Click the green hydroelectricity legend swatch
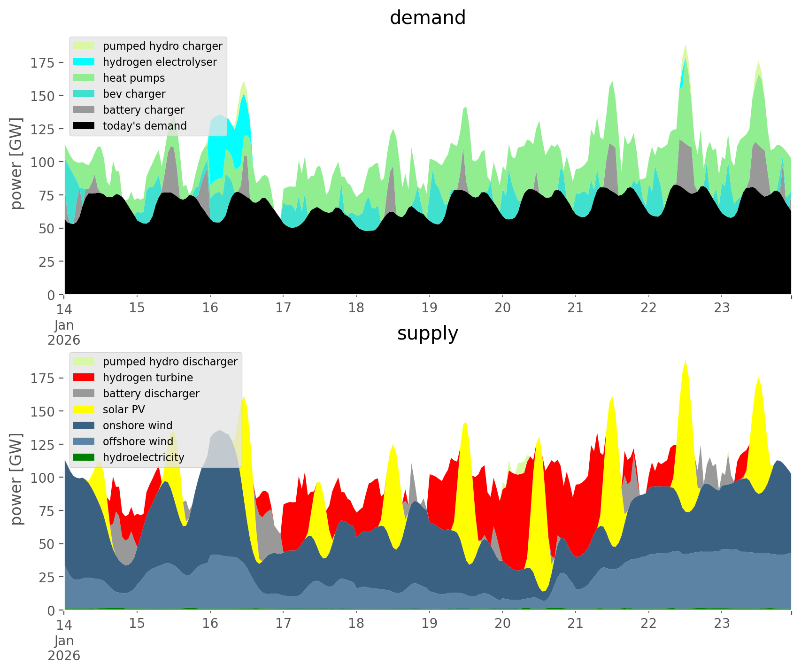Viewport: 801px width, 672px height. point(84,457)
